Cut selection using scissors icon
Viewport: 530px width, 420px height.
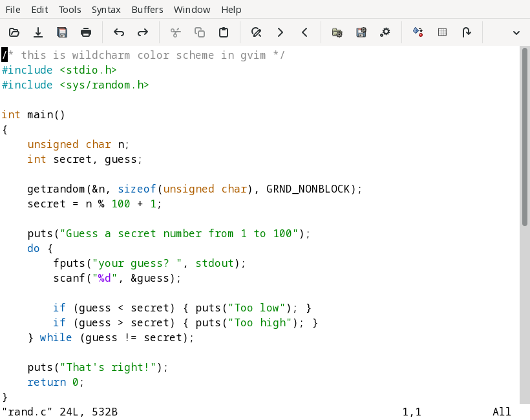coord(175,32)
